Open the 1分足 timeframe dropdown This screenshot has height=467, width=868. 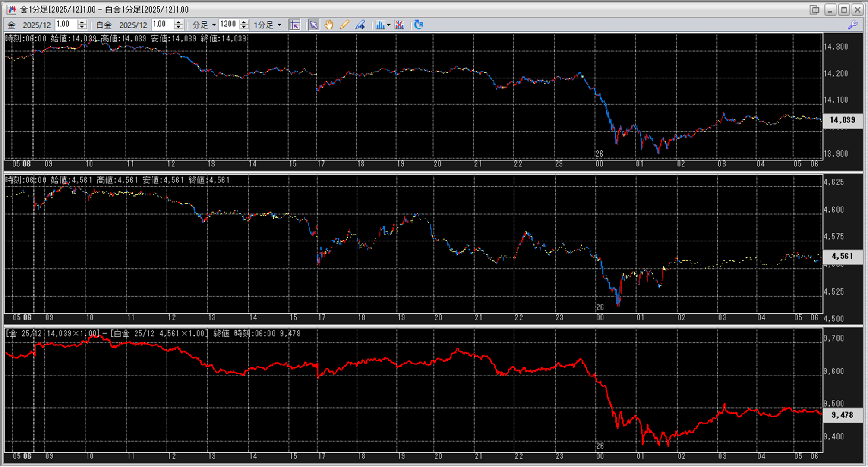click(x=279, y=25)
